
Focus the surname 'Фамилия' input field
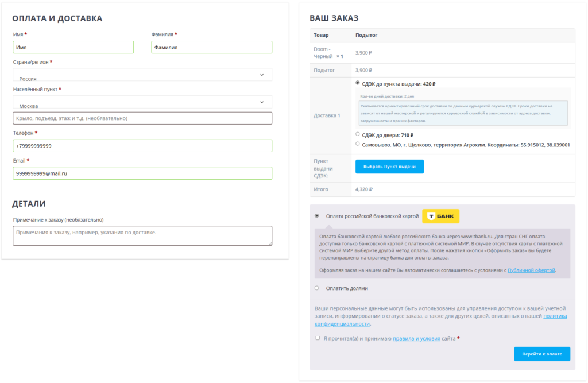[x=211, y=48]
